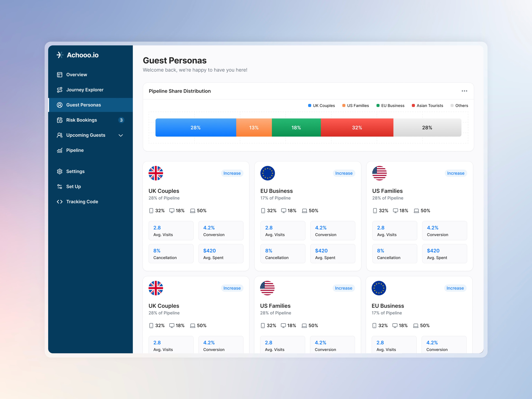Open Pipeline Share Distribution three-dot menu
Viewport: 532px width, 399px height.
[x=464, y=91]
